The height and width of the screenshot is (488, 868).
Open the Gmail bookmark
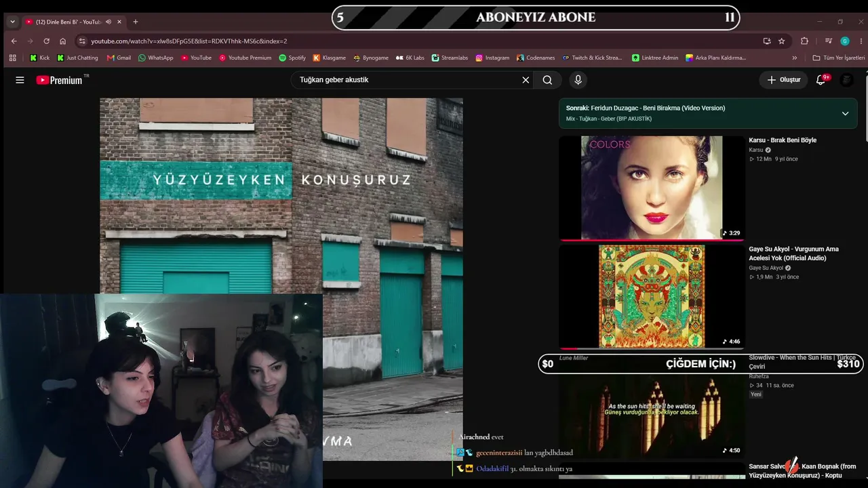119,58
